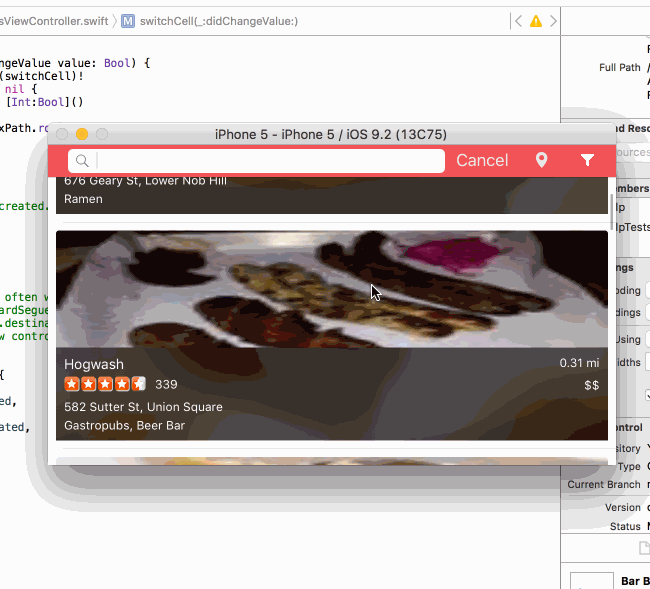
Task: Click the yellow minimize button of simulator
Action: [82, 134]
